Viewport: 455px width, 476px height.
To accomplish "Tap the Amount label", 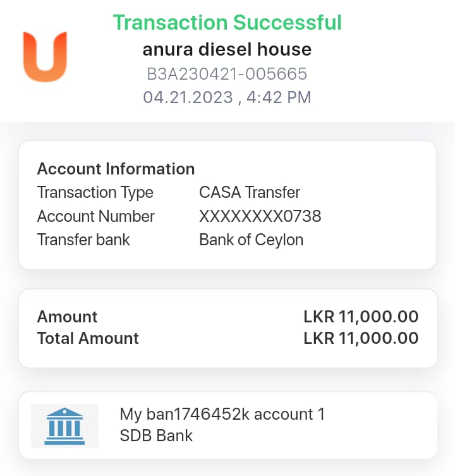I will pos(68,317).
